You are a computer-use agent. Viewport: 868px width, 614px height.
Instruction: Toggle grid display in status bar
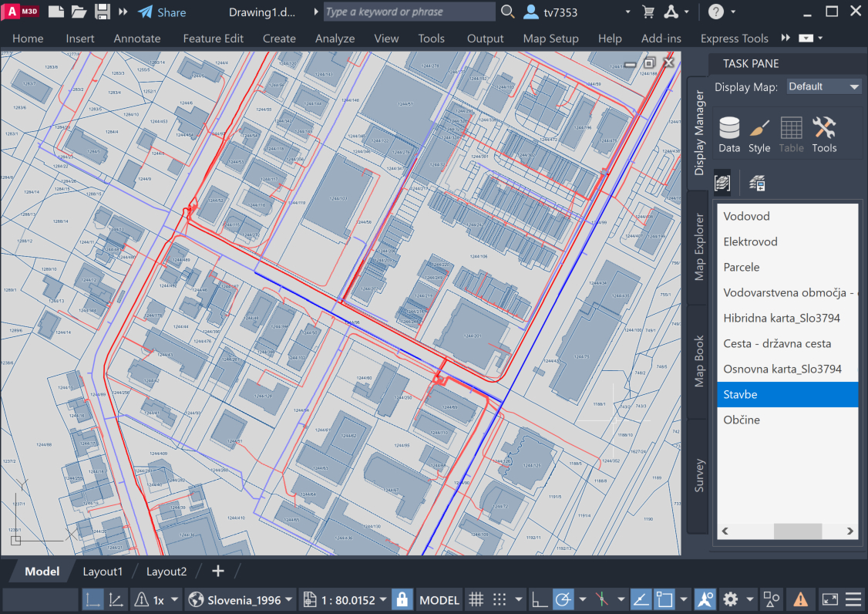[476, 599]
